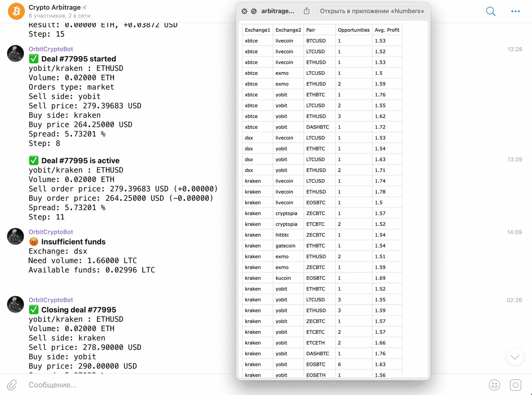Image resolution: width=532 pixels, height=395 pixels.
Task: Click the 02:26 message timestamp
Action: pos(514,300)
